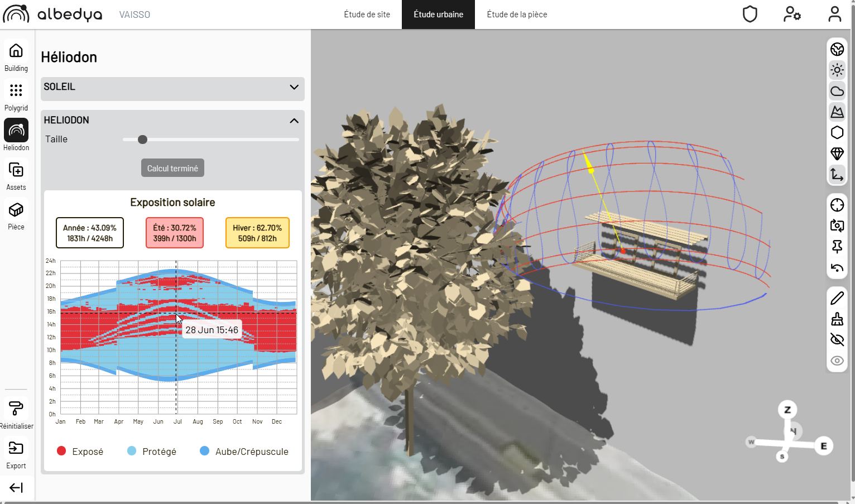Click the Hiver 62.70% summary box
The width and height of the screenshot is (855, 504).
point(257,233)
